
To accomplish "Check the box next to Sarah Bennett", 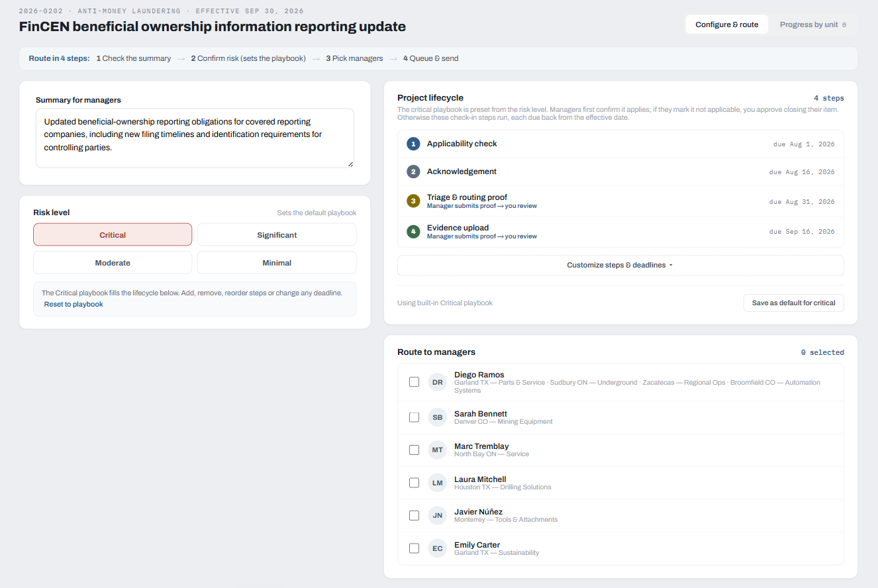I will 414,417.
